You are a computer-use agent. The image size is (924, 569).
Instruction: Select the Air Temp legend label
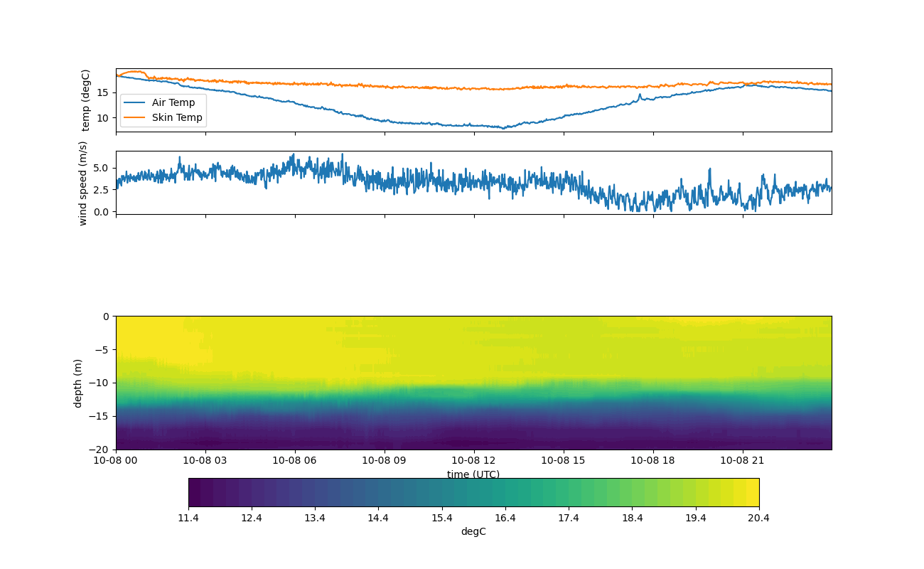(x=173, y=103)
